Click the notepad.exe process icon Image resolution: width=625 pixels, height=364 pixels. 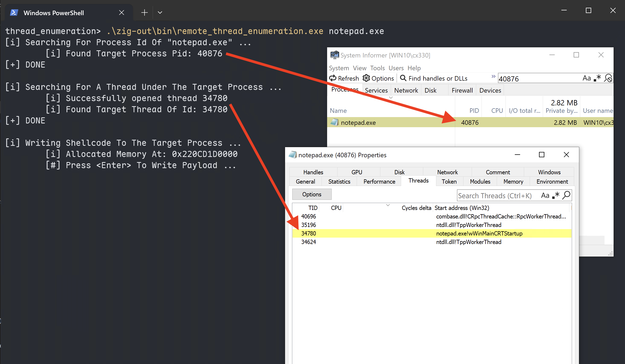tap(334, 122)
